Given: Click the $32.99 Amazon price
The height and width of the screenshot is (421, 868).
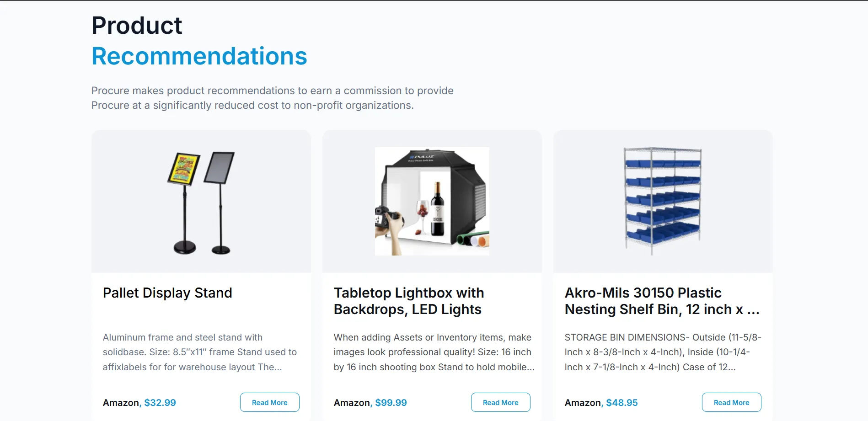Looking at the screenshot, I should click(x=160, y=403).
